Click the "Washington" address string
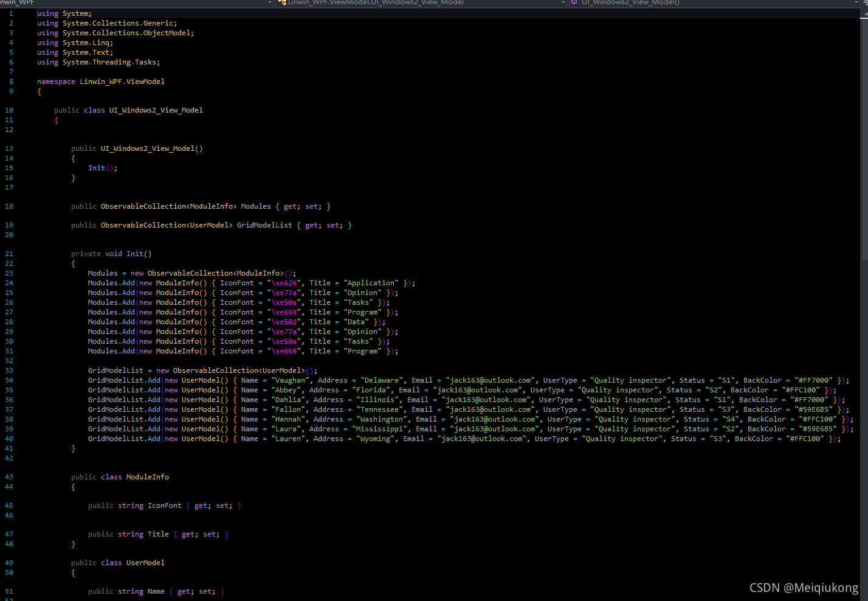 (382, 419)
